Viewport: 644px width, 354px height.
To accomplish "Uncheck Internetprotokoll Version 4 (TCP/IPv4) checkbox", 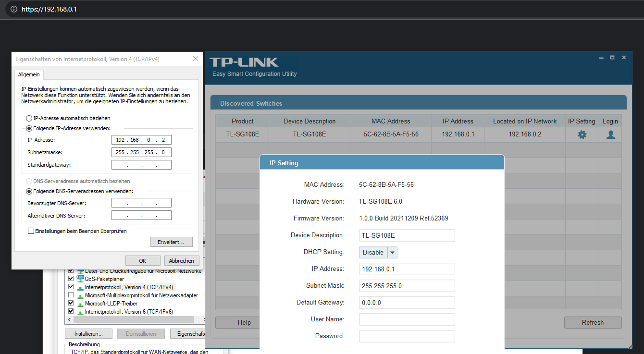I will click(x=71, y=287).
